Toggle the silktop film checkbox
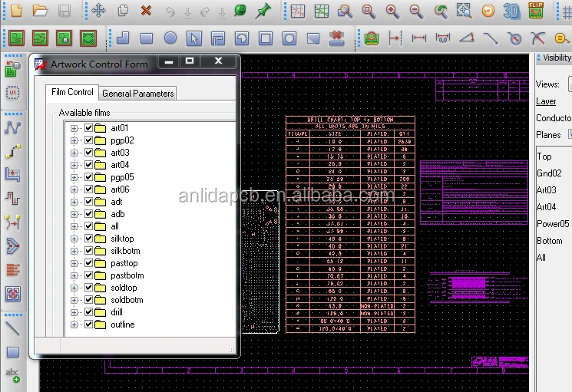 pos(88,239)
